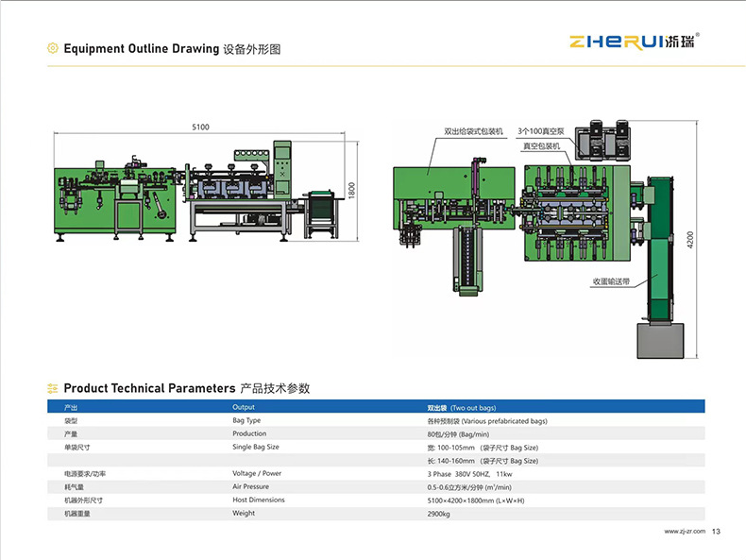
Task: Click the Bag Type row label
Action: tap(246, 420)
